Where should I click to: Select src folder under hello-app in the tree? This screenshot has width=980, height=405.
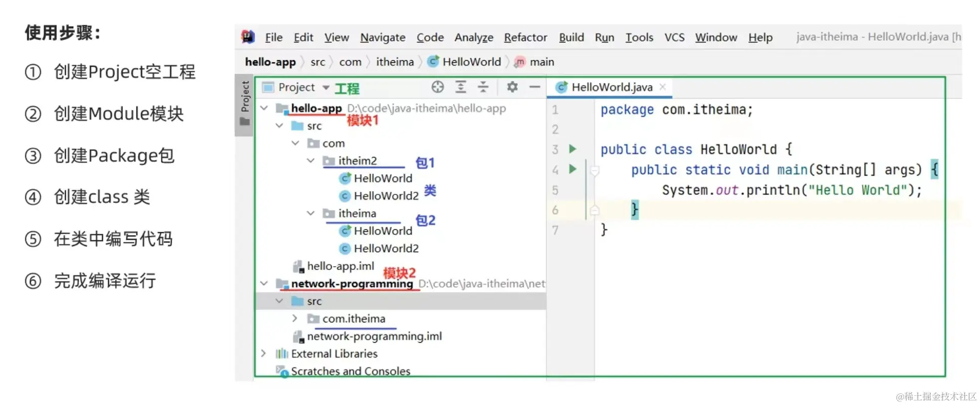tap(314, 126)
